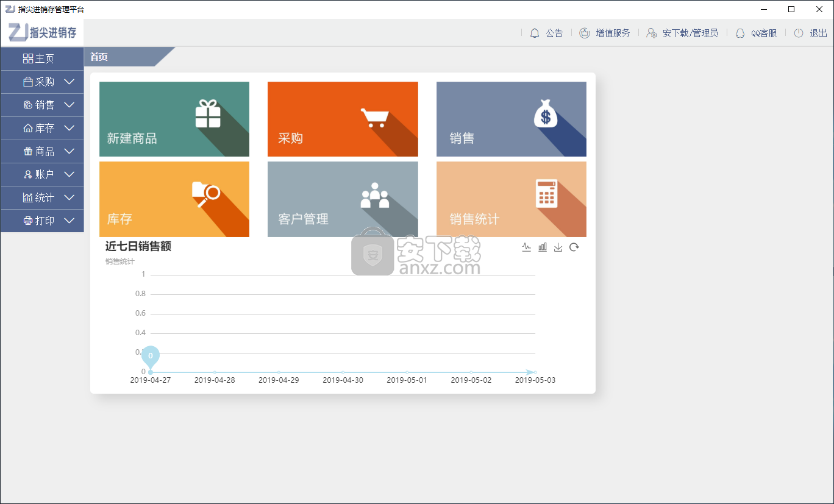834x504 pixels.
Task: Open 增值服务 value-added services
Action: coord(613,33)
